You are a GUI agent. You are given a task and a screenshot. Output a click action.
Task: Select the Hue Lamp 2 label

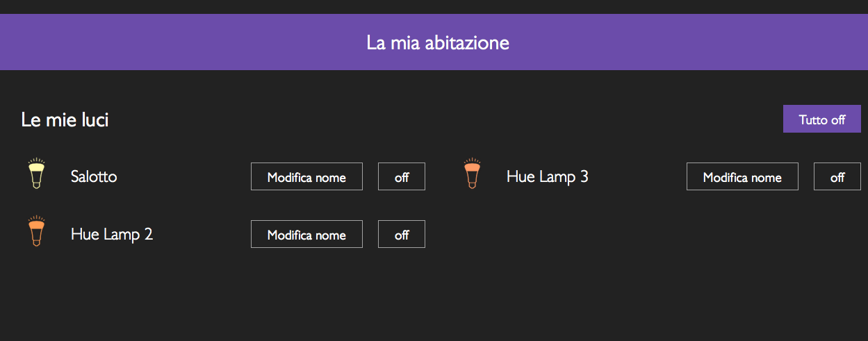pos(112,234)
